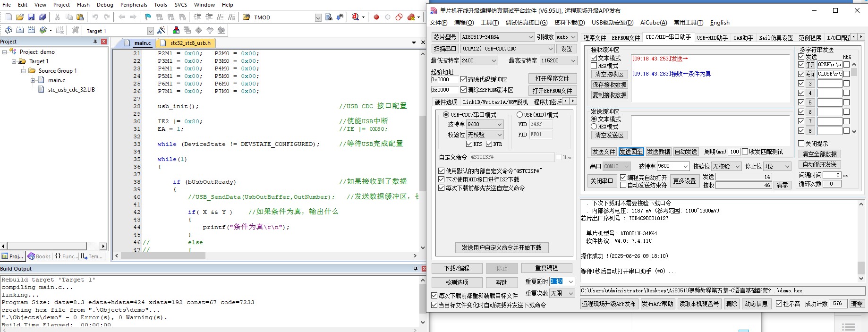Click the Rebuild all target files icon
The height and width of the screenshot is (332, 868).
point(31,30)
